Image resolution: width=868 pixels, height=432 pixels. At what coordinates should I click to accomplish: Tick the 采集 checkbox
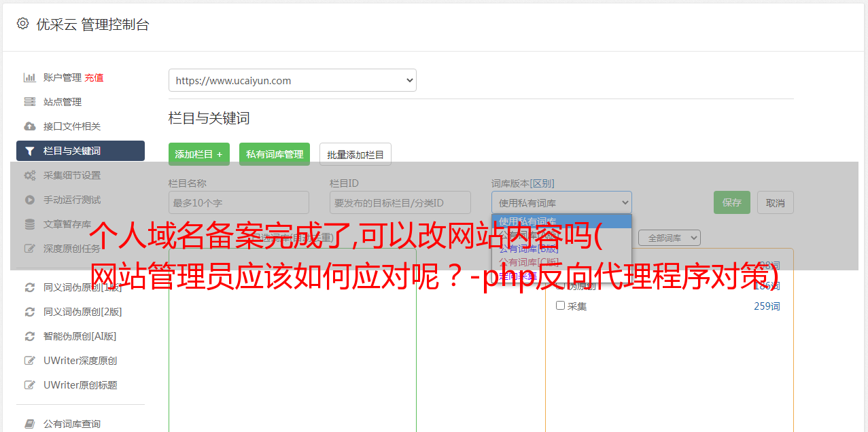coord(561,306)
